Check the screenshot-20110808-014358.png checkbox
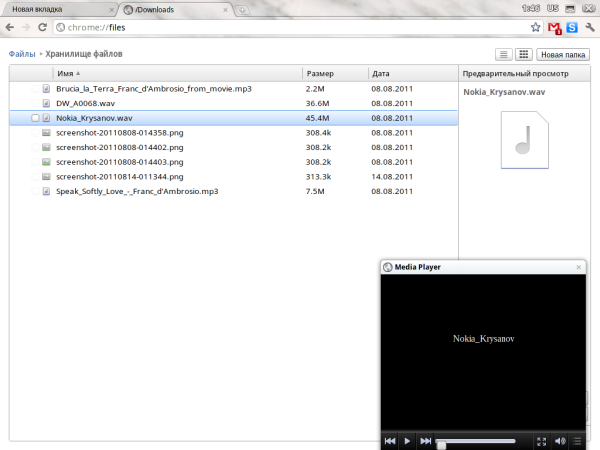 coord(35,133)
